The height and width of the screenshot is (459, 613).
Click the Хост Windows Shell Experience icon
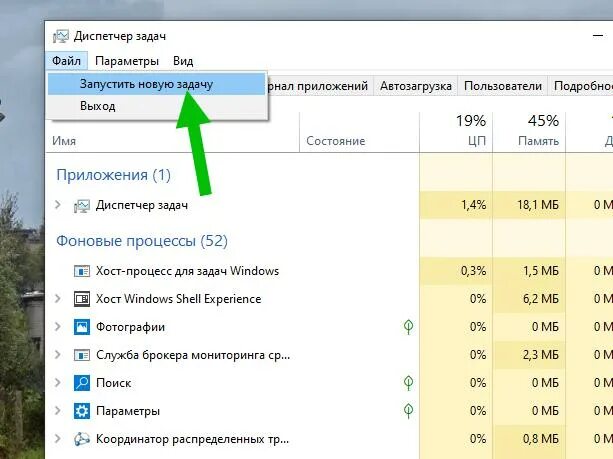(82, 299)
